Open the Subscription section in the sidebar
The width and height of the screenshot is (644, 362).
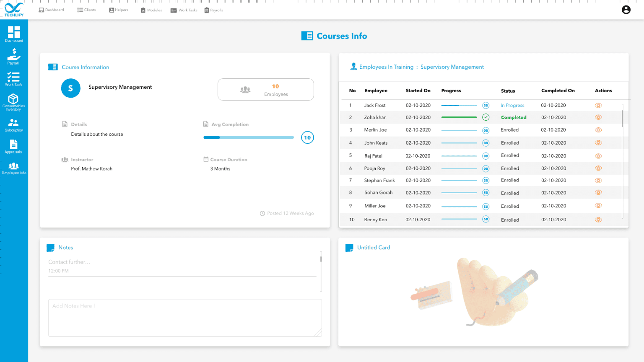point(14,124)
